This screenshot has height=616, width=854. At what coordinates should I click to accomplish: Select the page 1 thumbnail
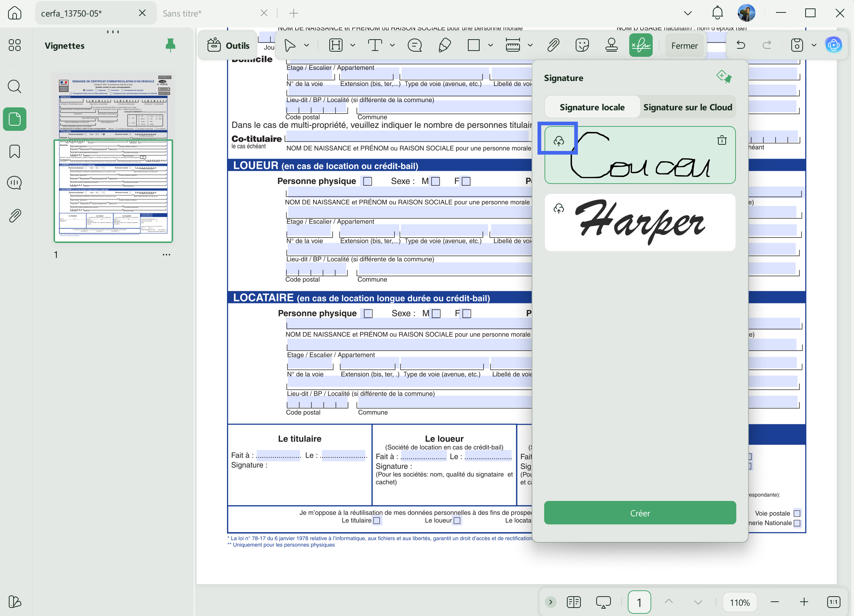pyautogui.click(x=113, y=191)
